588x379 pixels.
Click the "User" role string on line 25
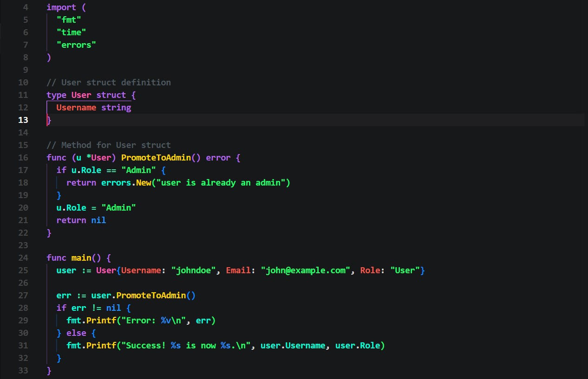point(405,270)
